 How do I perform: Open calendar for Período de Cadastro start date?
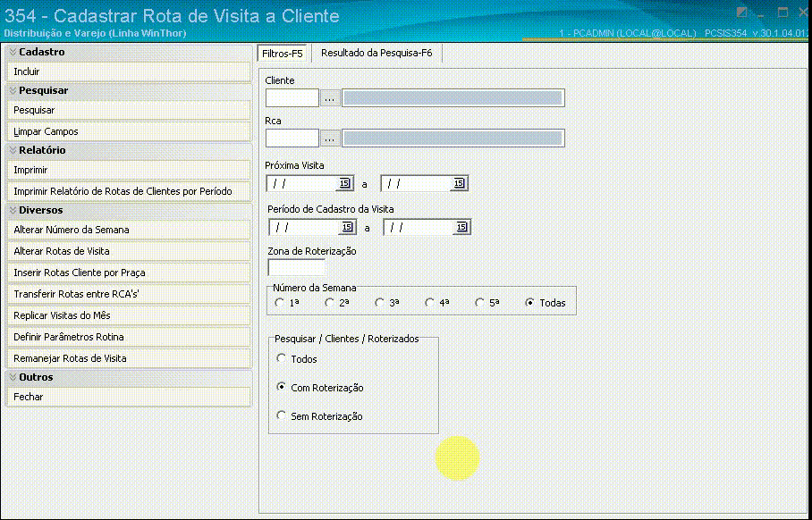[x=348, y=227]
